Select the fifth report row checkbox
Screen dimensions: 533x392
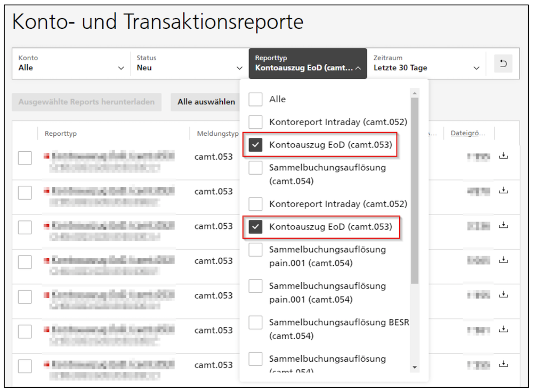point(25,297)
